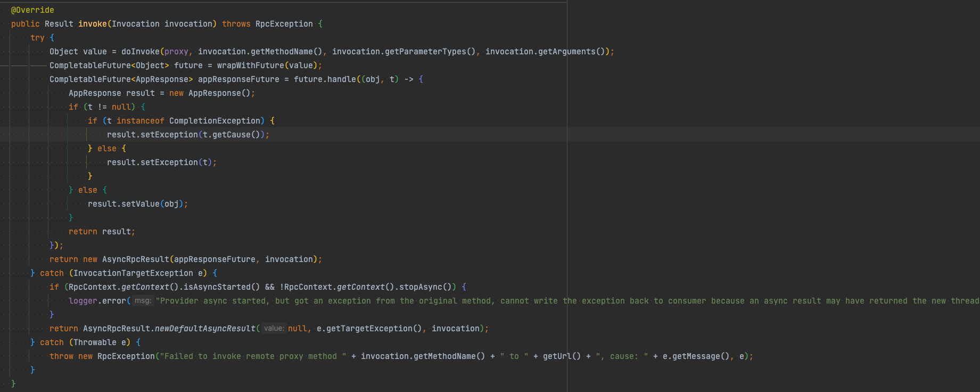Click getArguments() call
The image size is (980, 392).
pos(572,52)
